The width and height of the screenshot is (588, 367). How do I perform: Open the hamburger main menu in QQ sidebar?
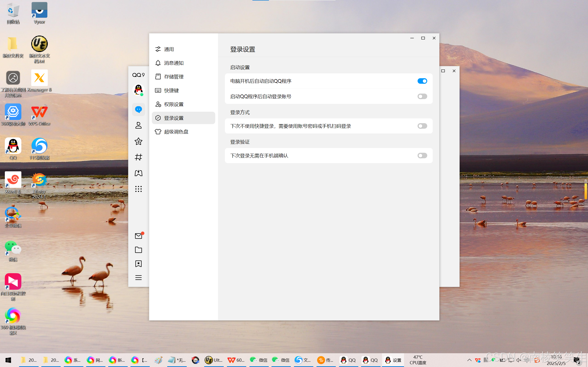[139, 278]
